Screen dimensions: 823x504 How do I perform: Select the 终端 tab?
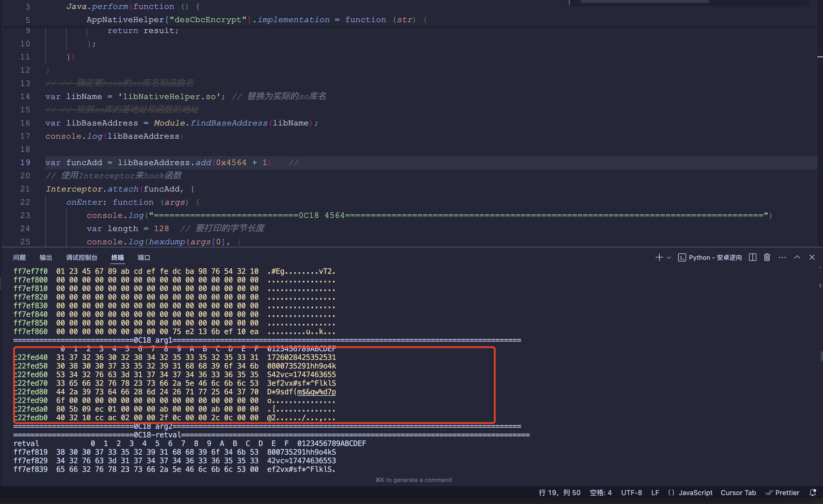pos(117,257)
